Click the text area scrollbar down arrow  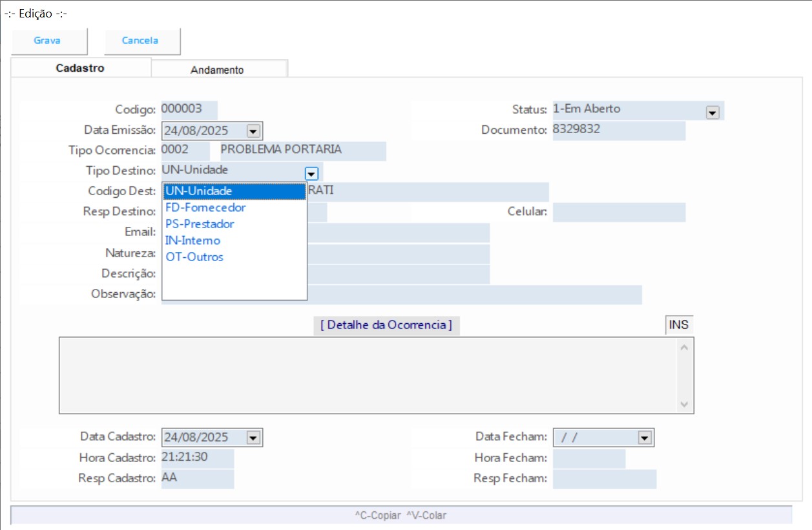tap(685, 405)
